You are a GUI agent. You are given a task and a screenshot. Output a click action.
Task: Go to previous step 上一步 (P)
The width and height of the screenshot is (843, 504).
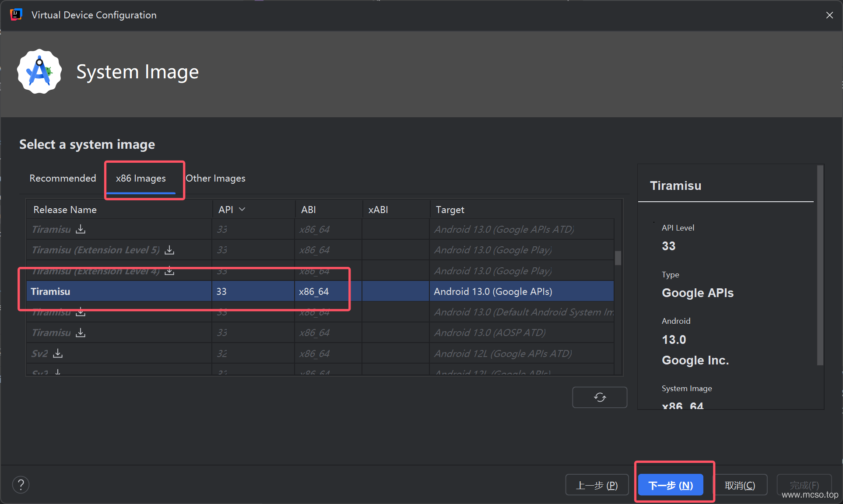pos(597,485)
